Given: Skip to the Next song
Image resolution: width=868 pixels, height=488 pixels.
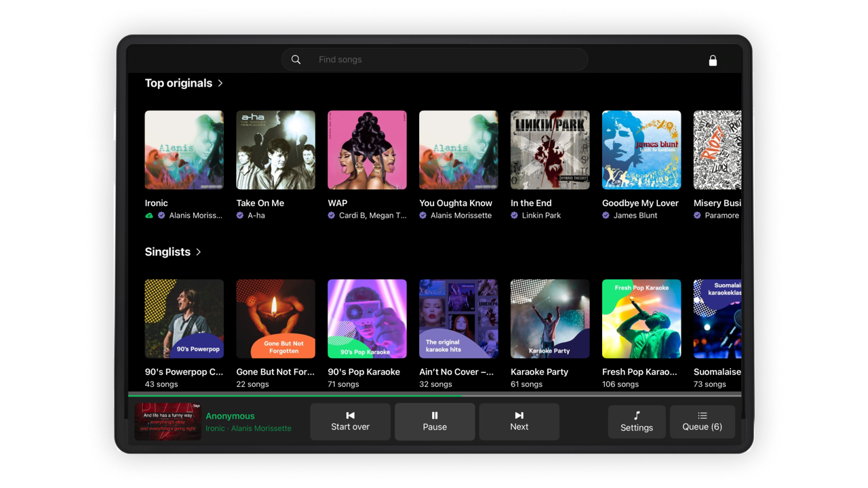Looking at the screenshot, I should 519,422.
